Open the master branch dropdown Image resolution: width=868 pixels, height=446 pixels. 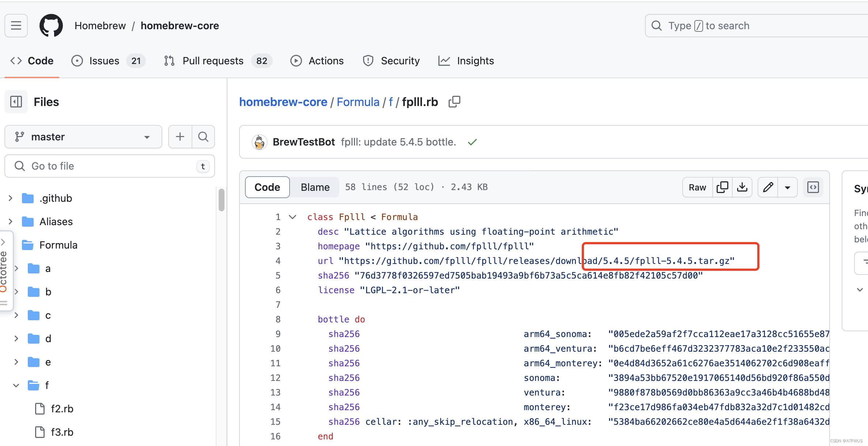coord(83,137)
